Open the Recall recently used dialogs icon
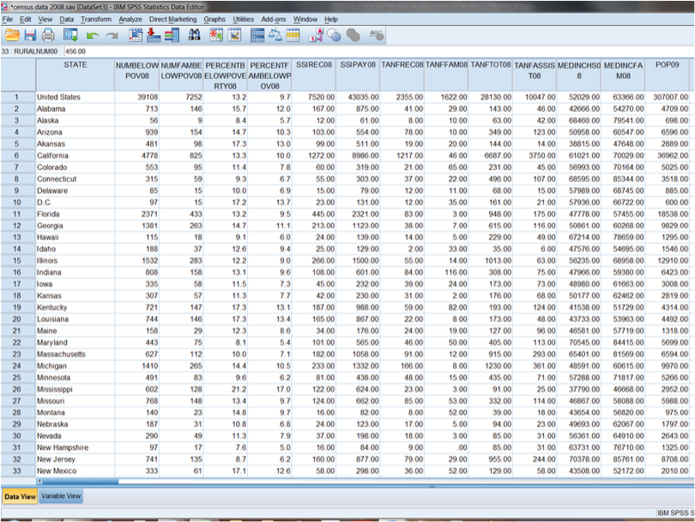The image size is (695, 522). (70, 35)
